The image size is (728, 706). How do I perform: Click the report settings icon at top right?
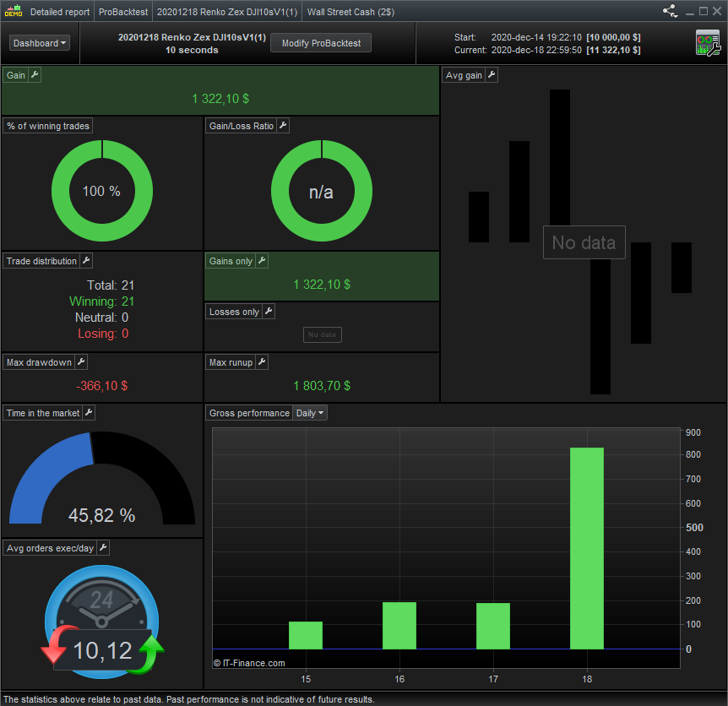pos(708,43)
